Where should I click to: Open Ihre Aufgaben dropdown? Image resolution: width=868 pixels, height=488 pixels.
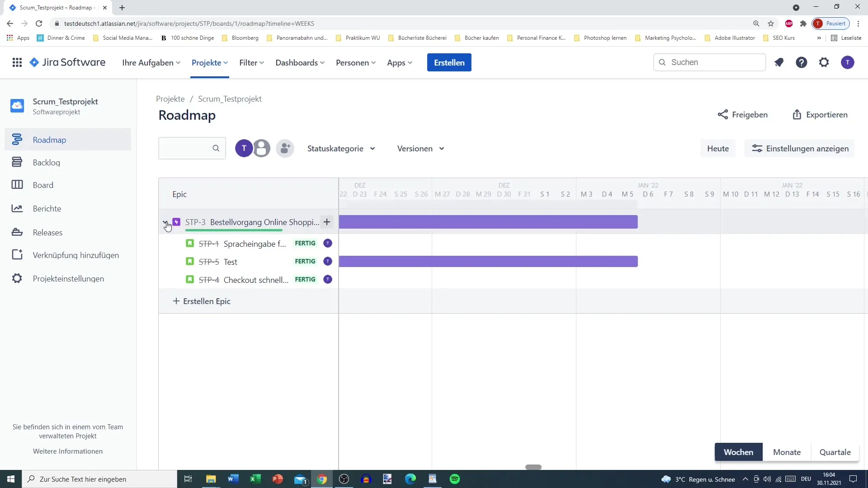coord(151,62)
